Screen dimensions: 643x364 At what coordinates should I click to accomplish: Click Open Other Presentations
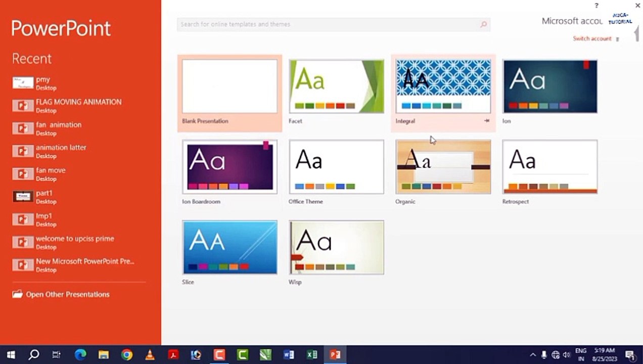(x=61, y=294)
